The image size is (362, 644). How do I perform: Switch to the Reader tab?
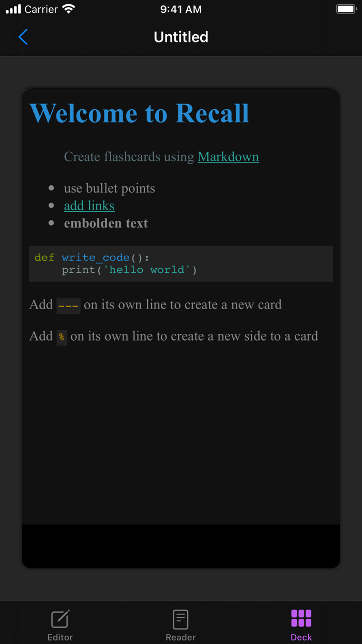coord(180,625)
